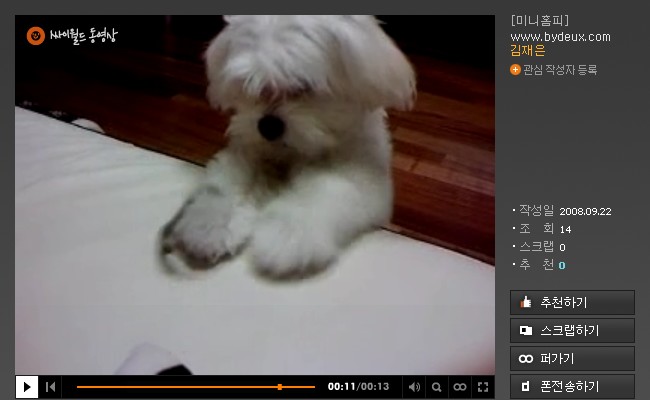Restart video with the skip-to-start icon
Viewport: 650px width, 400px height.
(x=50, y=387)
